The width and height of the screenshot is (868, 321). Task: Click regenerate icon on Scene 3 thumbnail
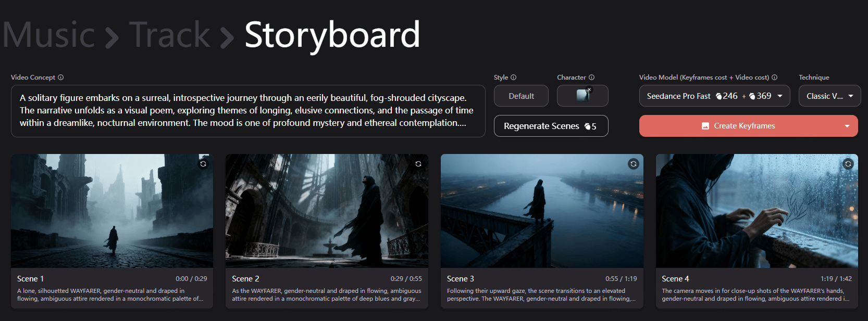633,164
